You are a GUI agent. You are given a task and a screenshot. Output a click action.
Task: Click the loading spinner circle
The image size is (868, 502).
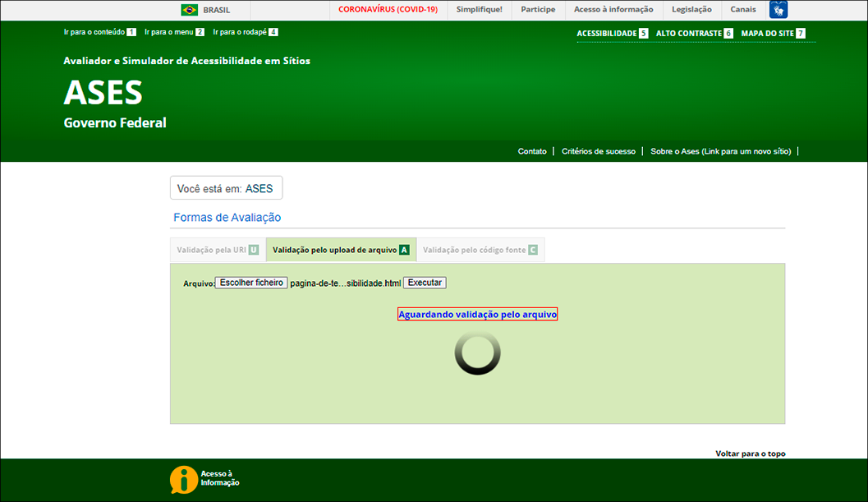coord(477,353)
